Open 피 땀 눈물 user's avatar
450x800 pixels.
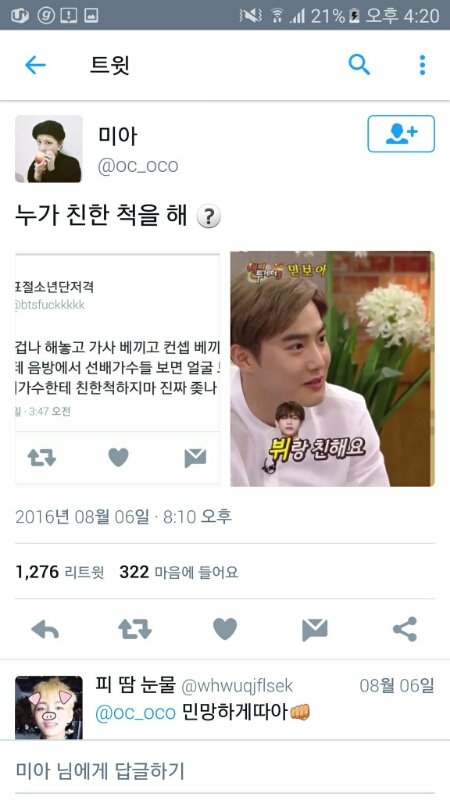[x=48, y=707]
